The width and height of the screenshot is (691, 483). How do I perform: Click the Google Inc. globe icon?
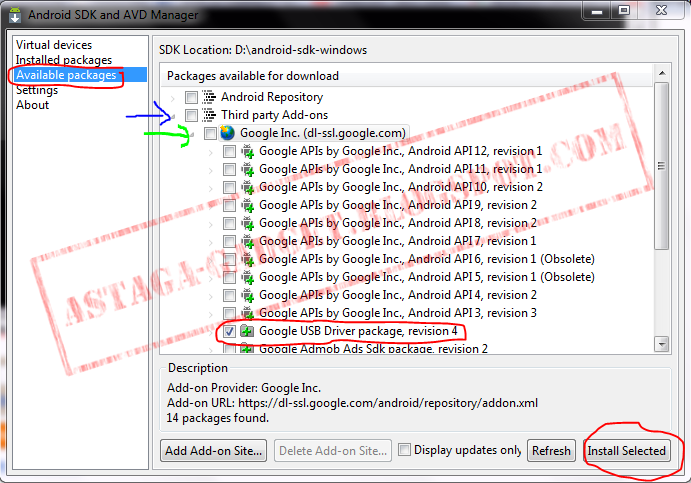click(x=227, y=133)
